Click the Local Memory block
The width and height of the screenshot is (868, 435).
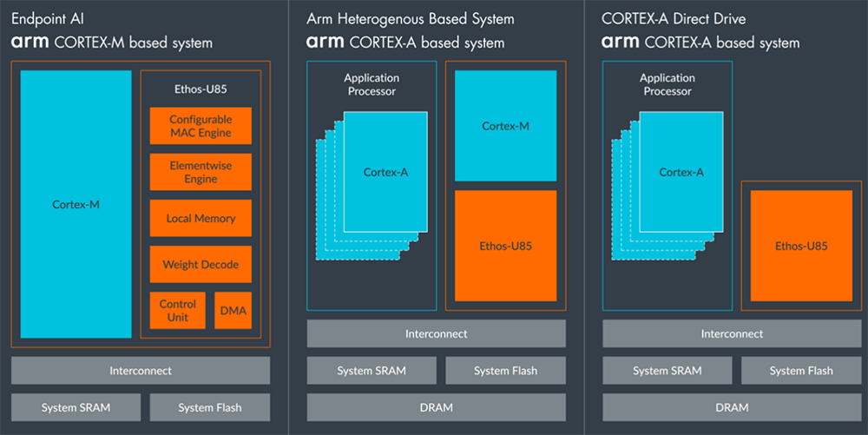201,219
